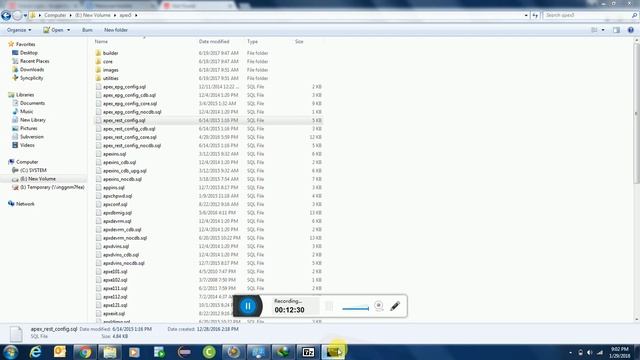Select Computer in the navigation pane
This screenshot has width=640, height=360.
(x=27, y=162)
